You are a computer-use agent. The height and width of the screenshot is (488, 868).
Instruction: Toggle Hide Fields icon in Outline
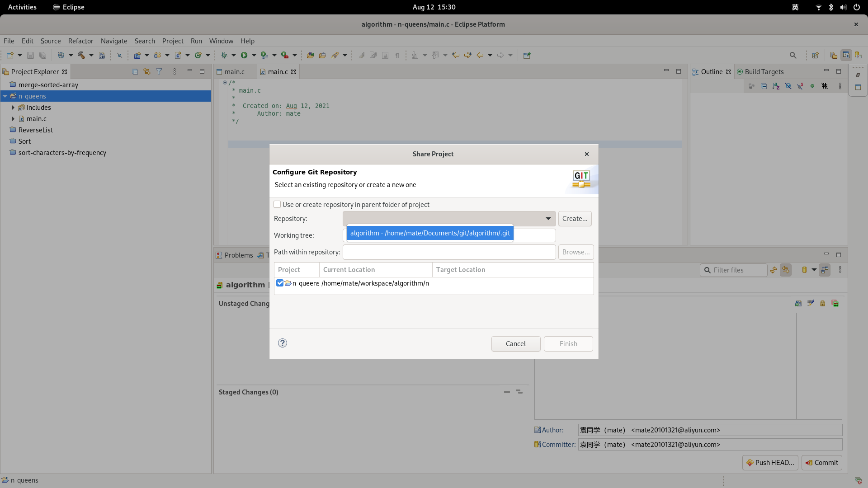(x=788, y=86)
